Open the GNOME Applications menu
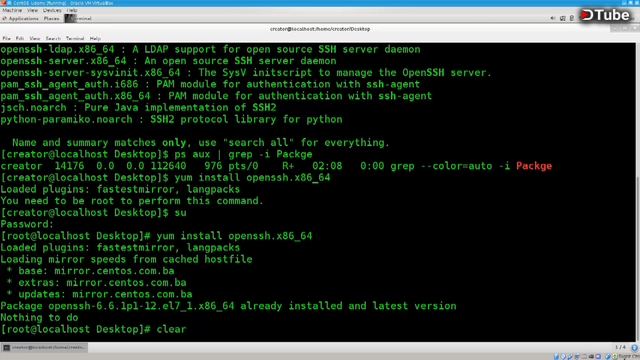640x360 pixels. pyautogui.click(x=23, y=18)
